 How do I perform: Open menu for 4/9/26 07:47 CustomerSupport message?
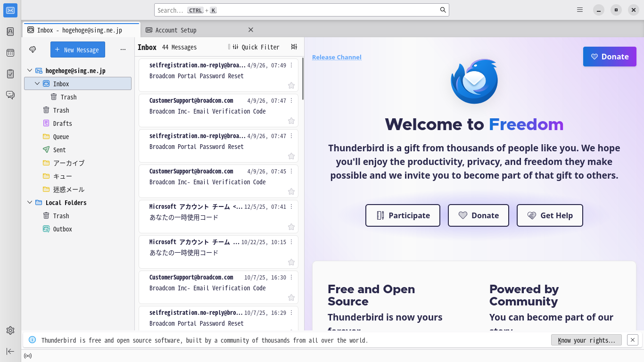291,100
